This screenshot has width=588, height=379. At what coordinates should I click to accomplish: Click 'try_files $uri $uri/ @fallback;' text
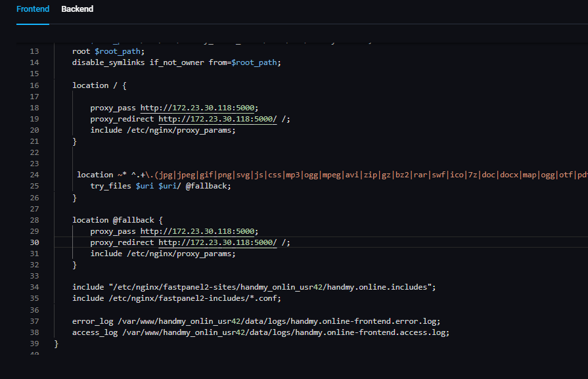[x=160, y=186]
